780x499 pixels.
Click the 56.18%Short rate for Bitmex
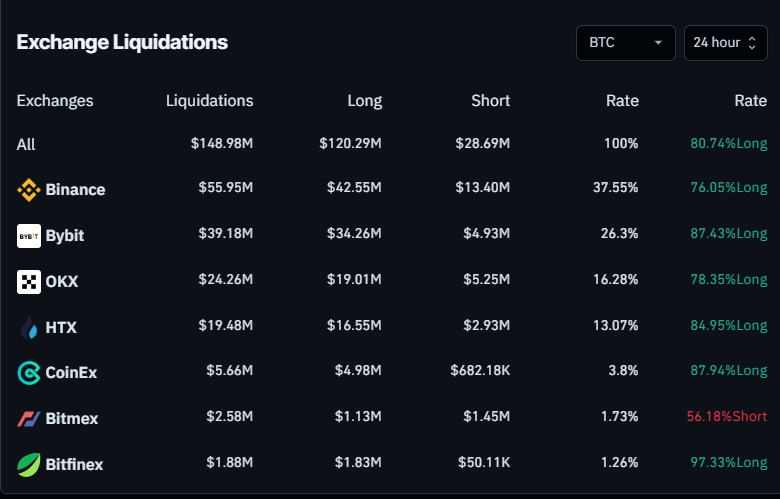click(x=728, y=418)
